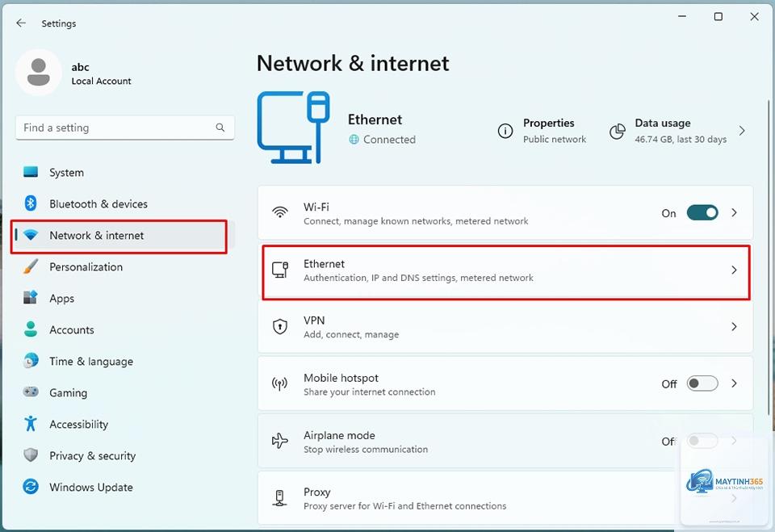
Task: Click the Data usage pie chart icon
Action: 618,131
